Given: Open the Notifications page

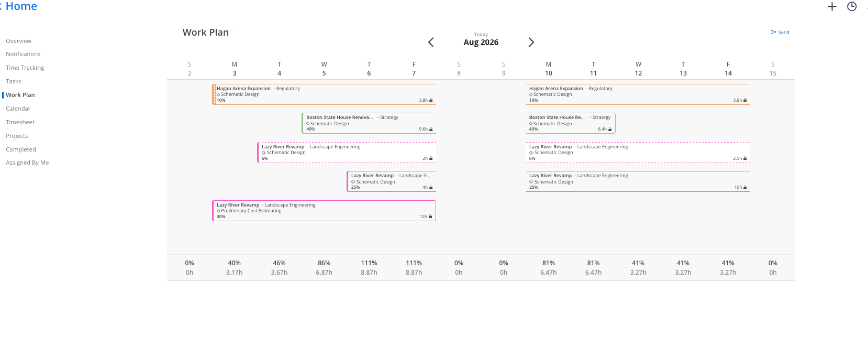Looking at the screenshot, I should coord(23,54).
